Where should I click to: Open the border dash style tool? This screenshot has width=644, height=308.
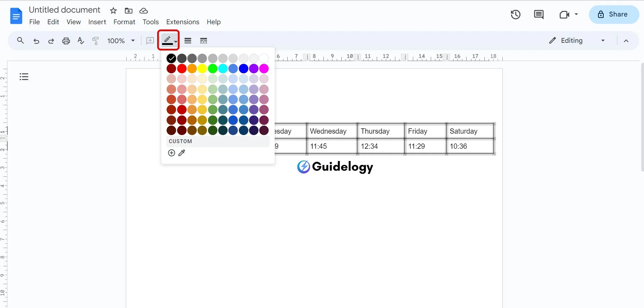(x=203, y=41)
